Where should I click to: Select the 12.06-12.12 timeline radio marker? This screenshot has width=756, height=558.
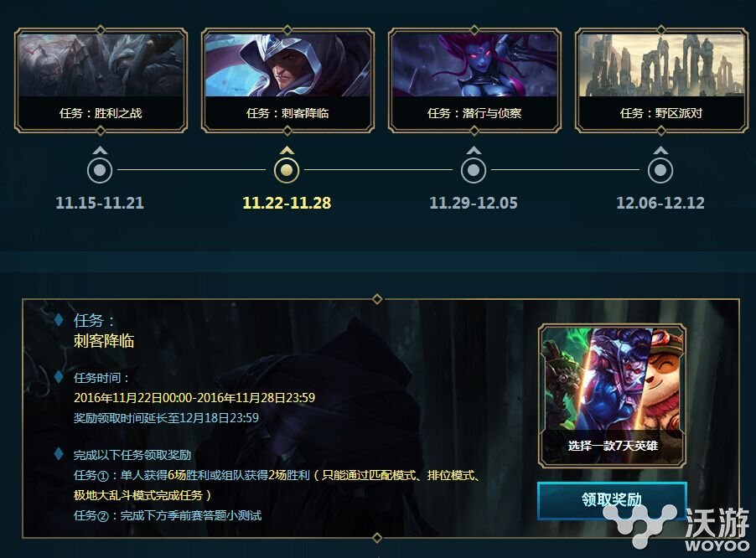tap(660, 170)
